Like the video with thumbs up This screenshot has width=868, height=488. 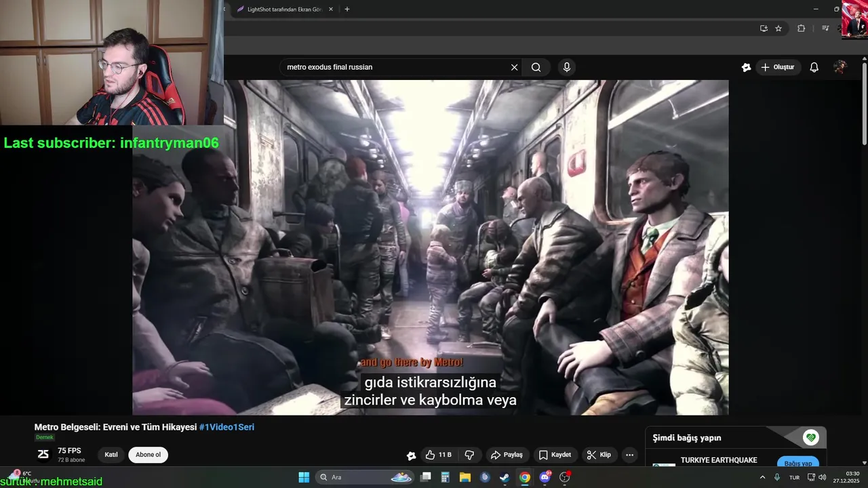coord(438,455)
